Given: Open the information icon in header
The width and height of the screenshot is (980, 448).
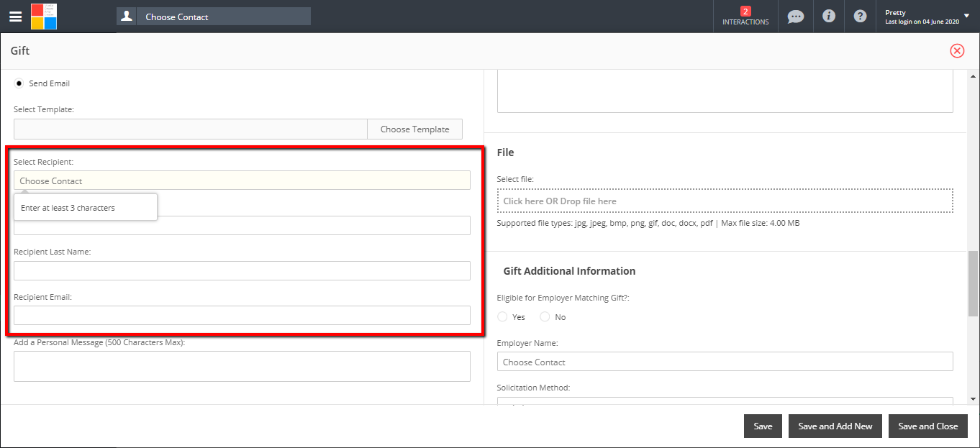Looking at the screenshot, I should click(x=829, y=16).
